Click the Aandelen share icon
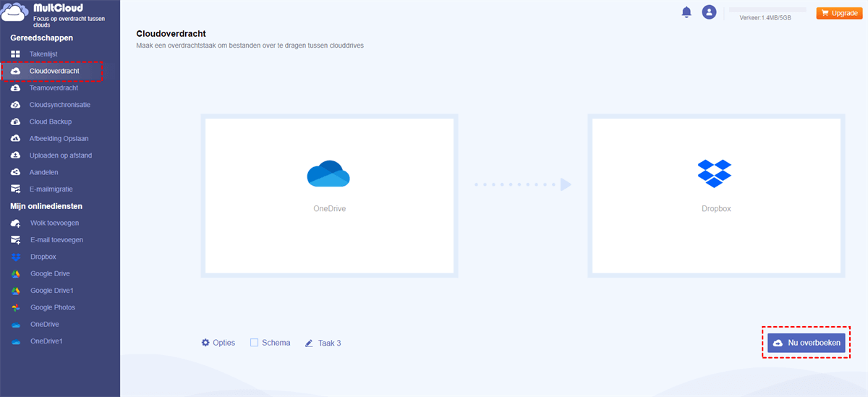Image resolution: width=868 pixels, height=397 pixels. (15, 172)
